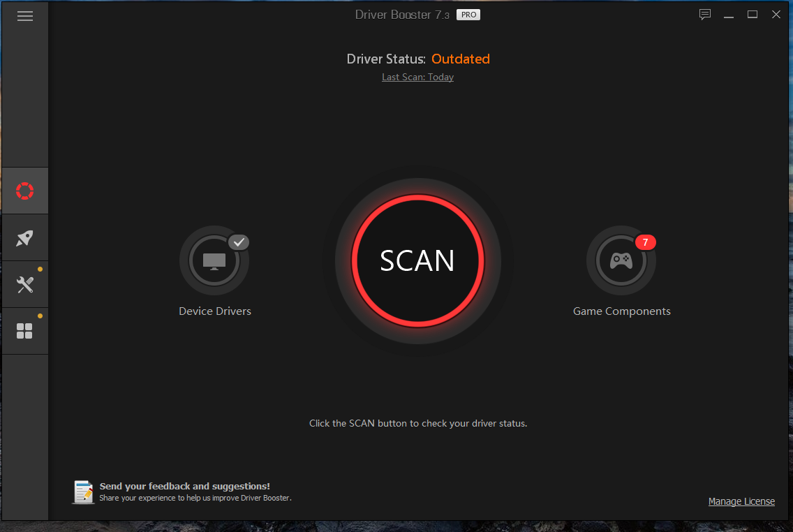Click the Game Components label

621,311
